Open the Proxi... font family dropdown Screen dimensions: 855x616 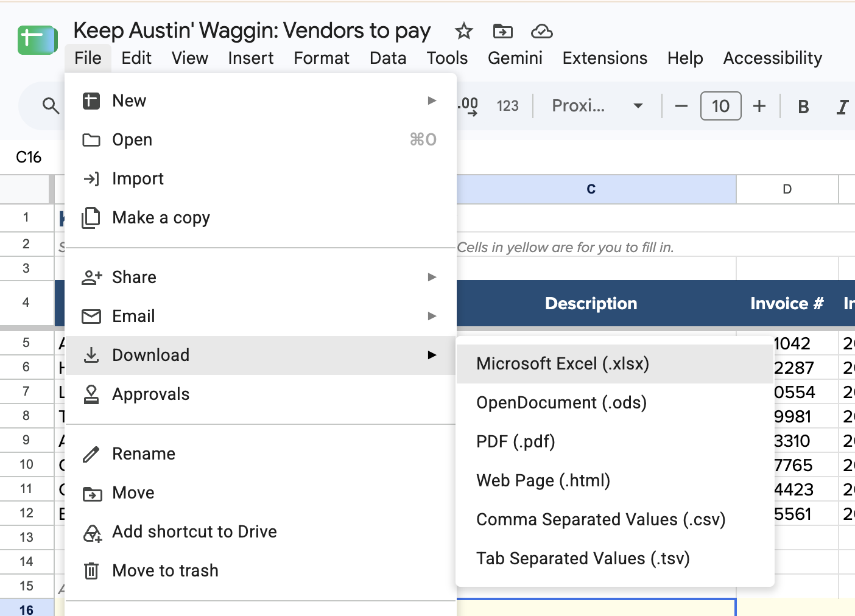[597, 106]
